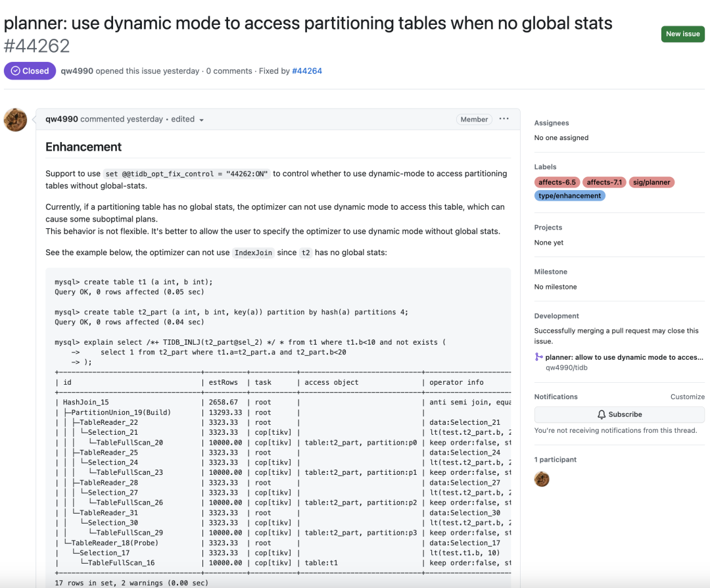710x588 pixels.
Task: Click the Member badge on the comment
Action: (x=474, y=120)
